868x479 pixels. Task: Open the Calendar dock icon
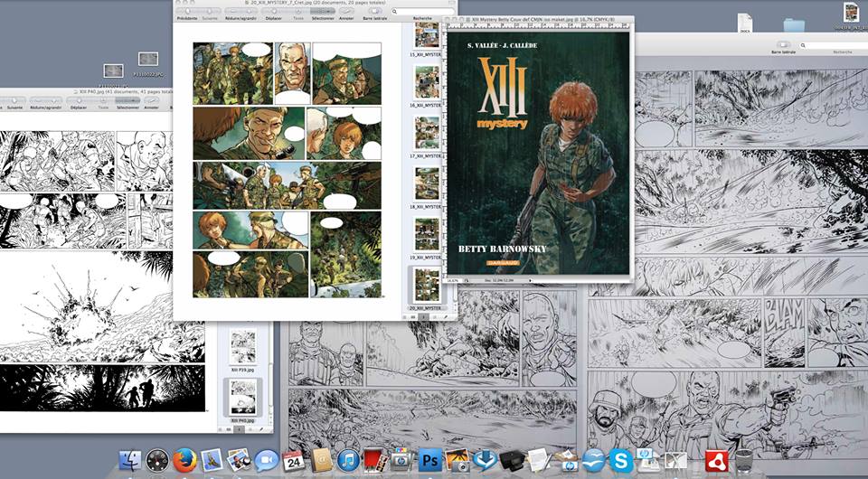coord(292,460)
